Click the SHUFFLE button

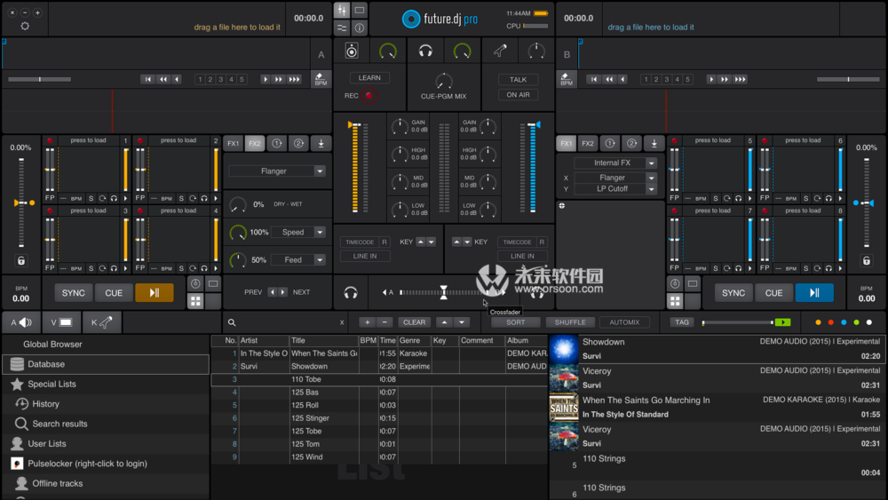(x=570, y=322)
